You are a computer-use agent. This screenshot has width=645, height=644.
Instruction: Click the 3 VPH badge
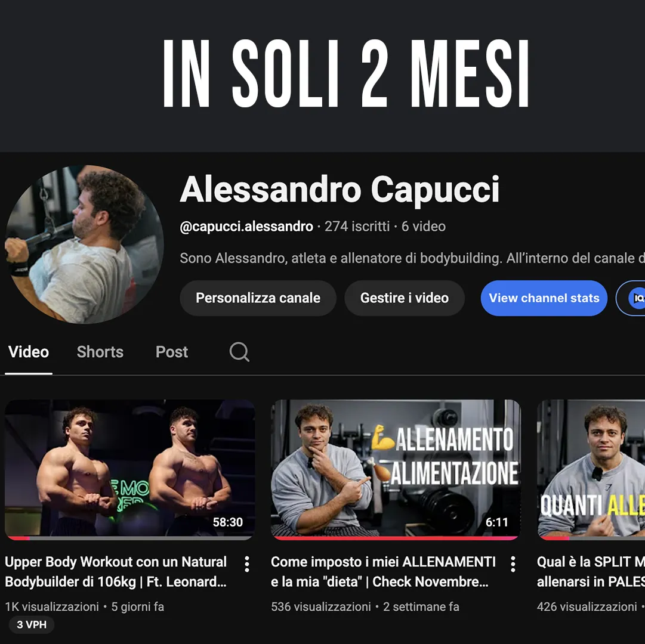(x=32, y=625)
